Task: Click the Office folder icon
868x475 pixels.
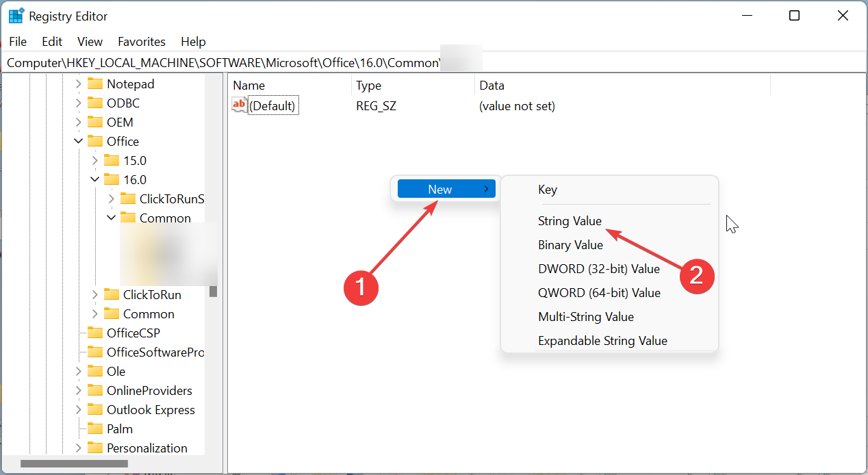Action: 95,141
